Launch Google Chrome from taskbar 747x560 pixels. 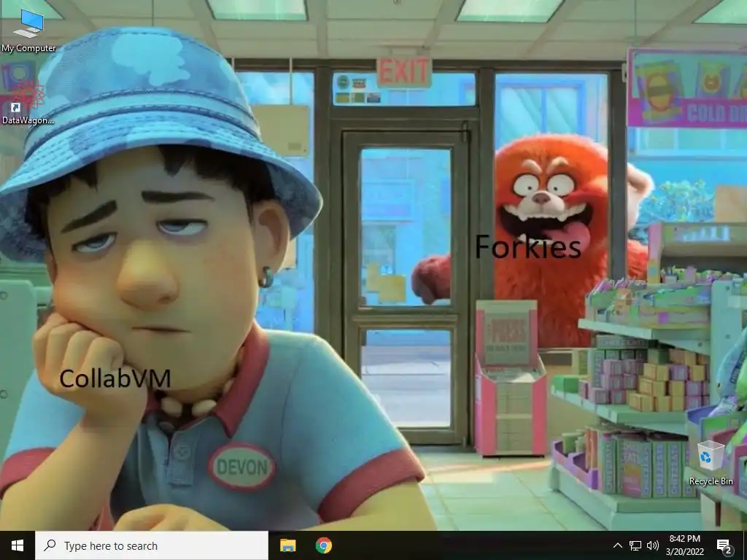(323, 545)
